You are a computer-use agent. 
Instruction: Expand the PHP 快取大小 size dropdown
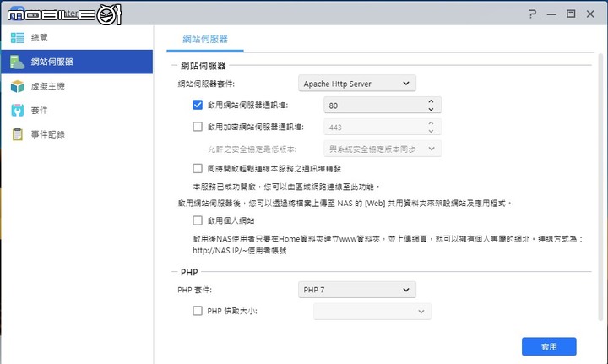pos(372,312)
